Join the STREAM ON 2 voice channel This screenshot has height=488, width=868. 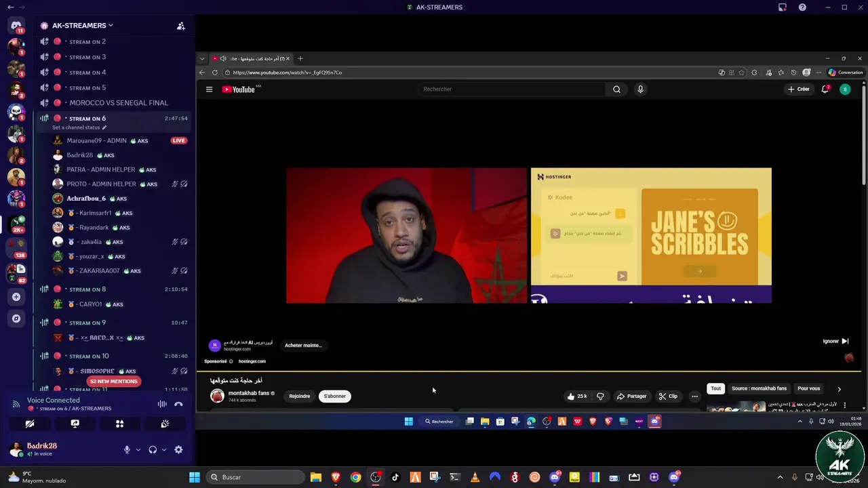[x=87, y=42]
